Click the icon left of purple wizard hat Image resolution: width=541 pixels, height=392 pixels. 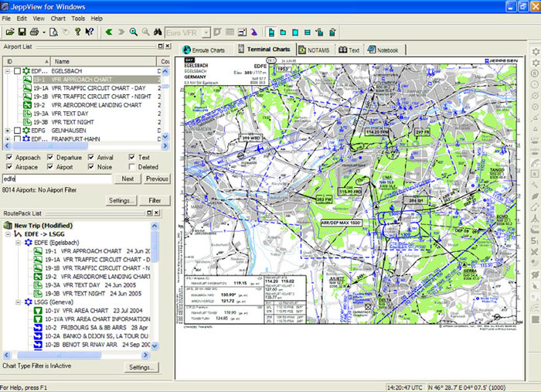click(x=242, y=32)
